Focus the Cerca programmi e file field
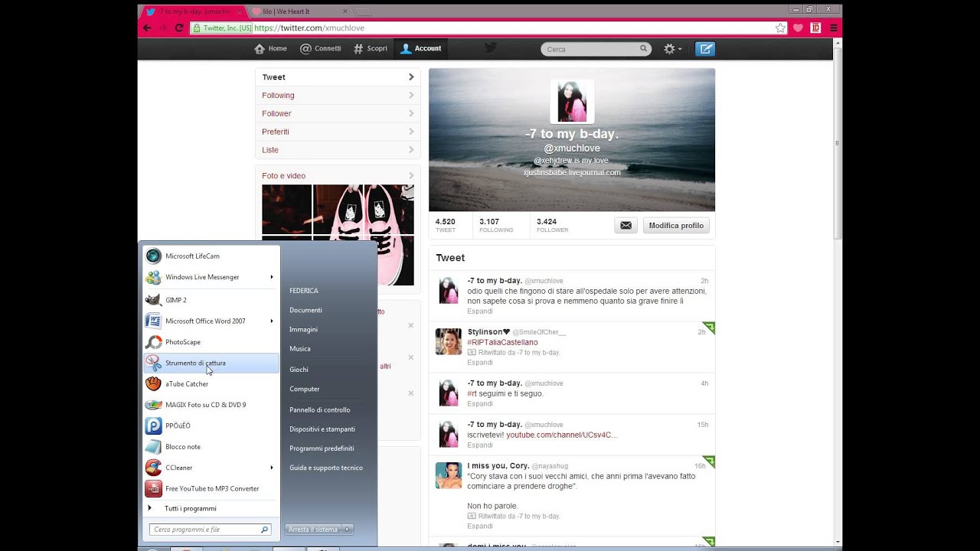This screenshot has height=551, width=980. [211, 530]
